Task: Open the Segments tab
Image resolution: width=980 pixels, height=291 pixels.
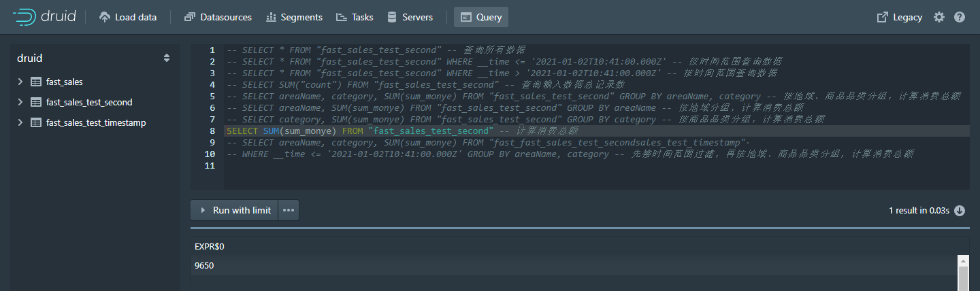Action: [294, 17]
